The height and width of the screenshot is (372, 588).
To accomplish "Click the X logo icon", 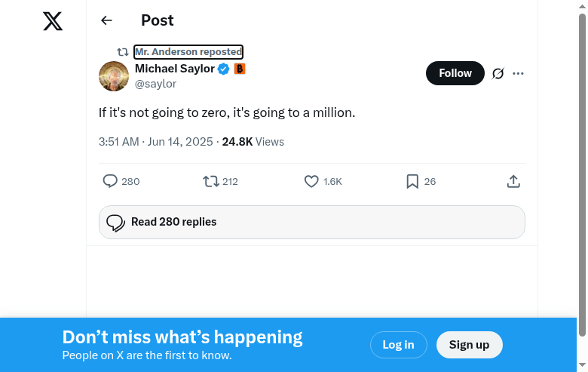I will tap(53, 21).
